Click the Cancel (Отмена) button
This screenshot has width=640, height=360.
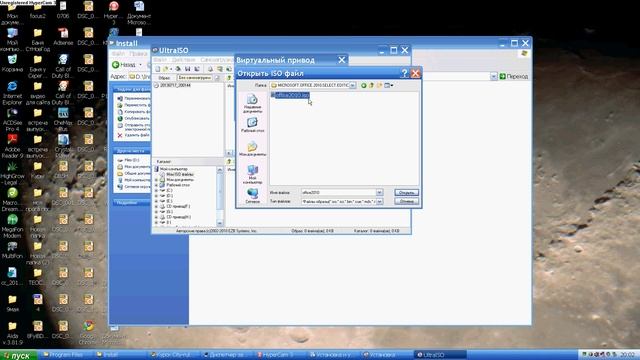pyautogui.click(x=406, y=201)
